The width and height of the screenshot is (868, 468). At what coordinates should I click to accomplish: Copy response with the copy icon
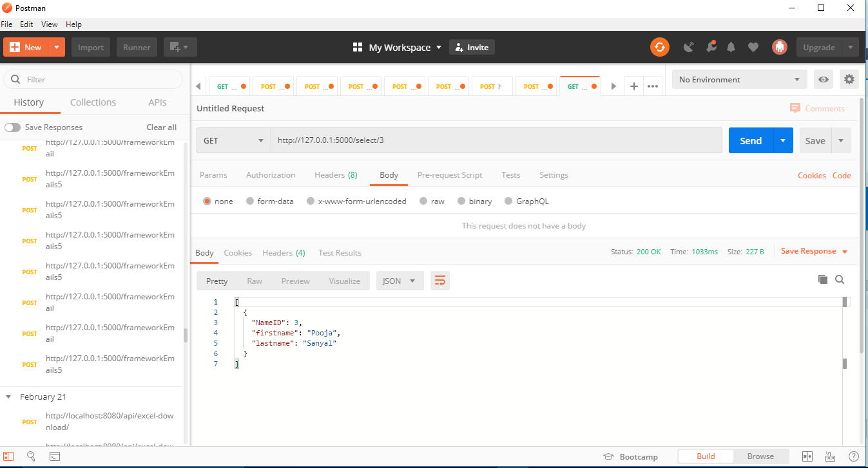coord(822,279)
